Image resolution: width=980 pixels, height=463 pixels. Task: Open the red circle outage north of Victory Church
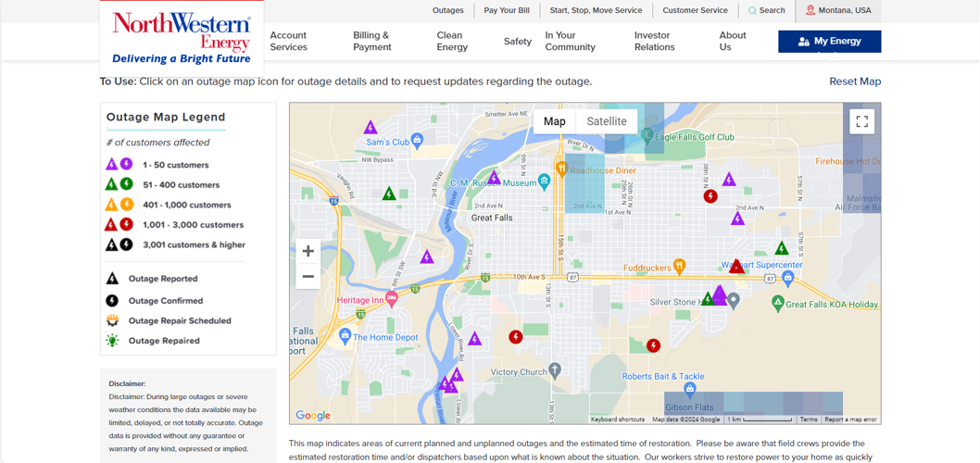516,337
